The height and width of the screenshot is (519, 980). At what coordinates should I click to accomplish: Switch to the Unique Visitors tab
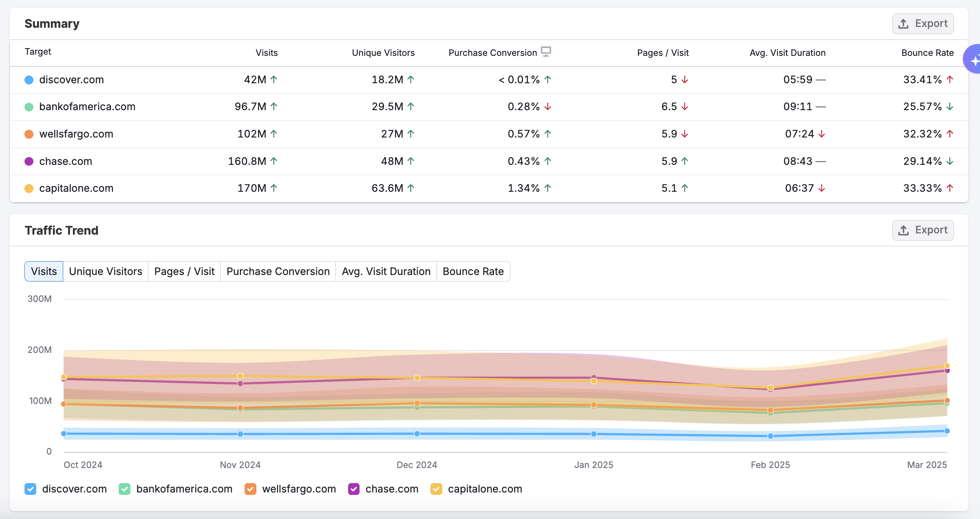click(x=106, y=271)
